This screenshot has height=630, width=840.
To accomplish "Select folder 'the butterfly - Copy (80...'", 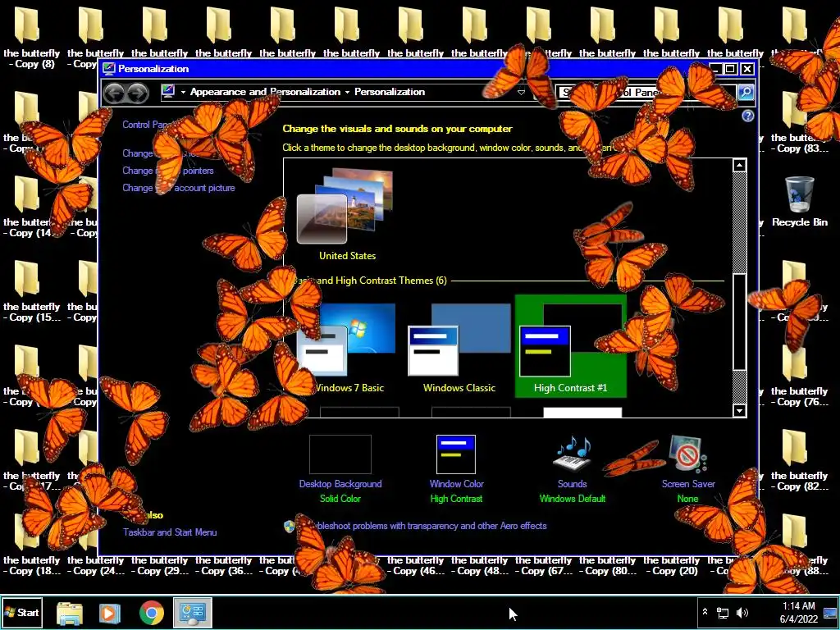I will 608,565.
